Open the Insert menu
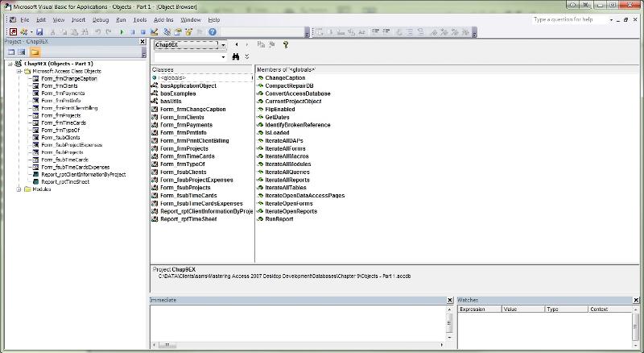 (x=78, y=20)
